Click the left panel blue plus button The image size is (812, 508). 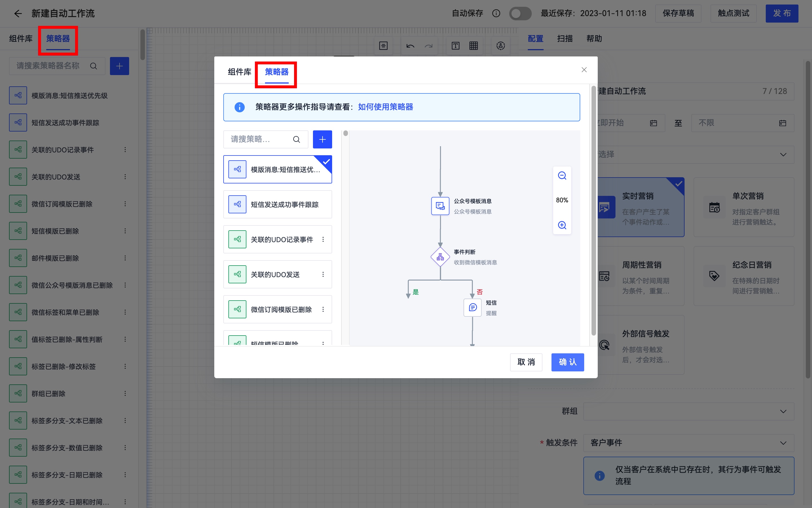coord(120,66)
